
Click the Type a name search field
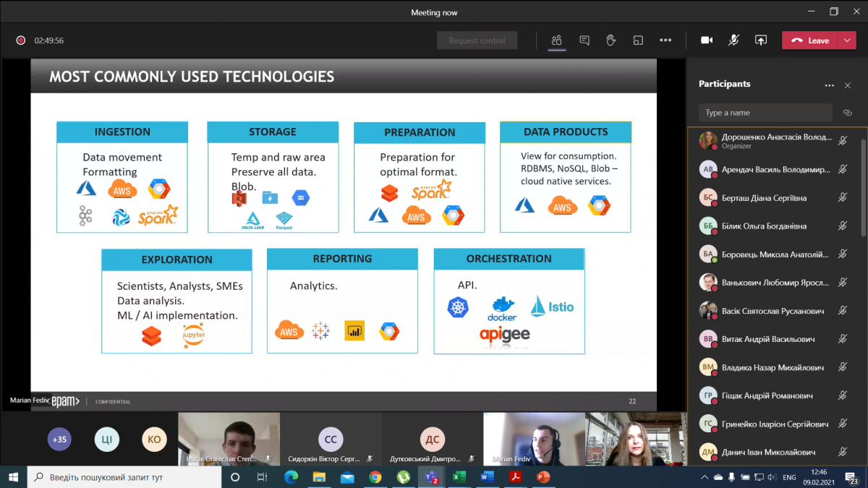pyautogui.click(x=765, y=113)
